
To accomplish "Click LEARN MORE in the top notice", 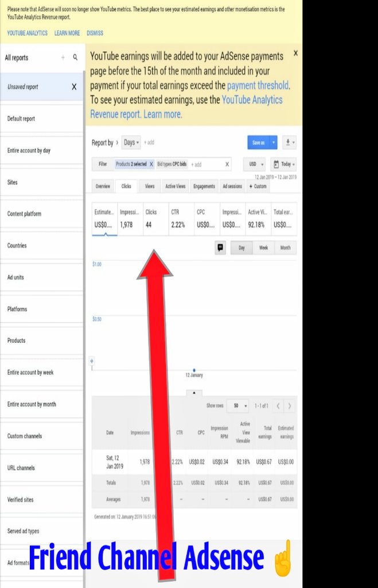I will click(x=67, y=33).
